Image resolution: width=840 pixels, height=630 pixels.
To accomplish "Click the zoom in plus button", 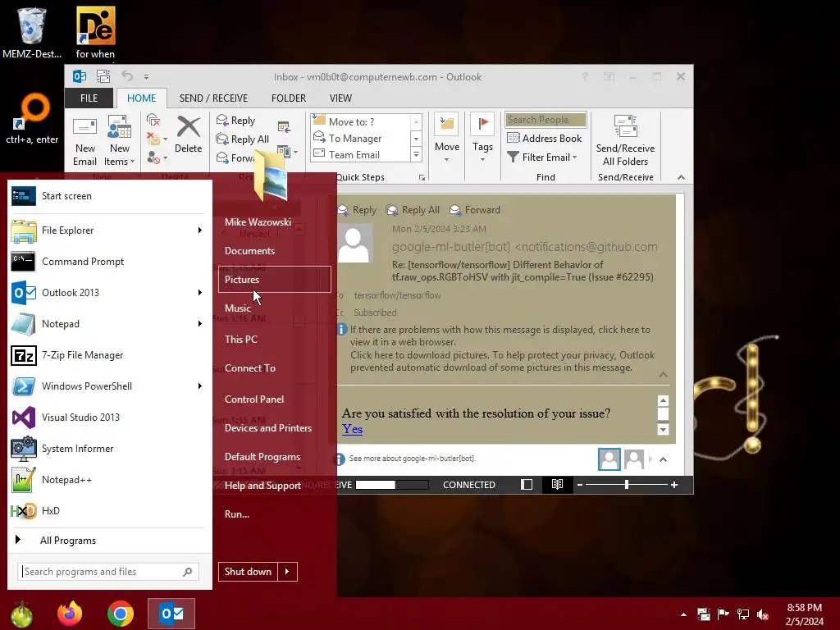I will pos(674,485).
